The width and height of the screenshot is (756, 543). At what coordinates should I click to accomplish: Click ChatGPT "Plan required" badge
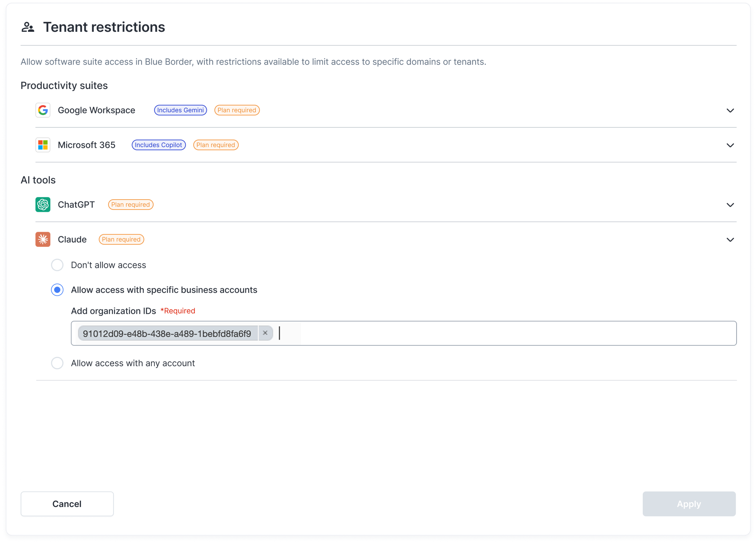coord(131,205)
